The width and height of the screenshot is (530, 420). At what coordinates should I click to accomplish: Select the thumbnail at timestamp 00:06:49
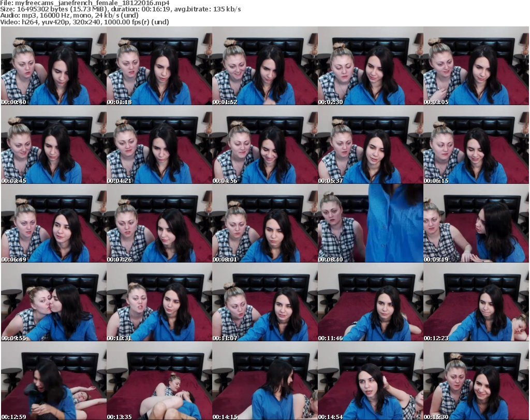[x=54, y=223]
